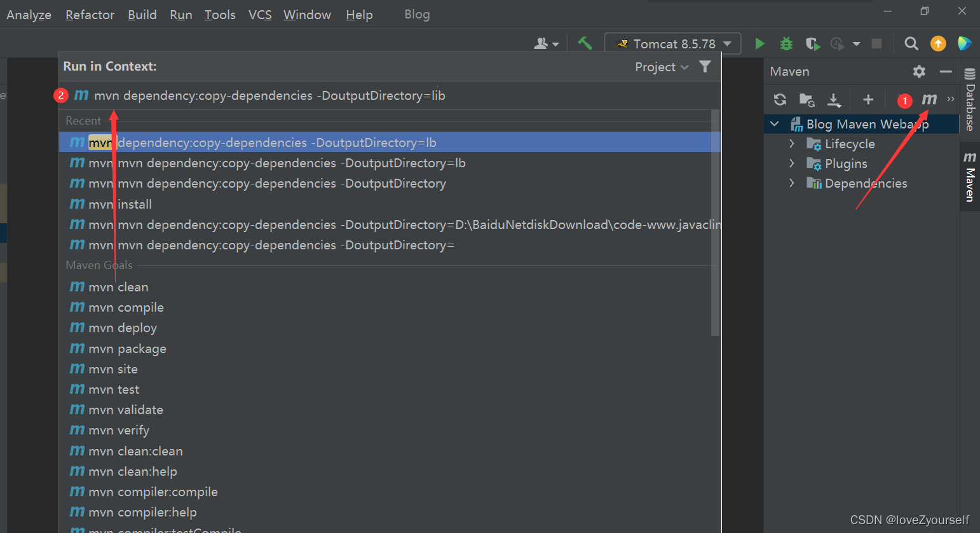Add Maven project with plus icon
This screenshot has height=533, width=980.
point(868,99)
